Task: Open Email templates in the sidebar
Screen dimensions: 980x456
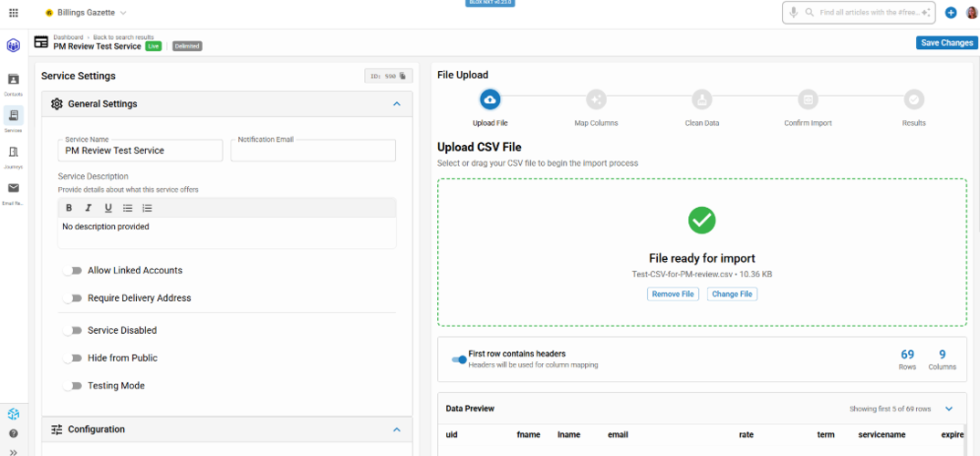Action: click(x=13, y=193)
